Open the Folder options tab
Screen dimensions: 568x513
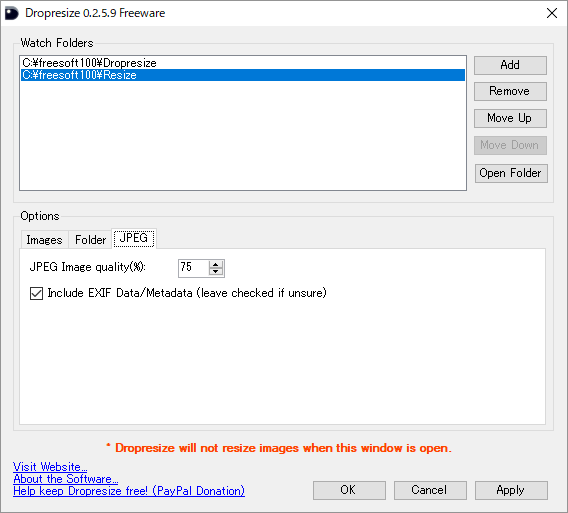tap(90, 240)
